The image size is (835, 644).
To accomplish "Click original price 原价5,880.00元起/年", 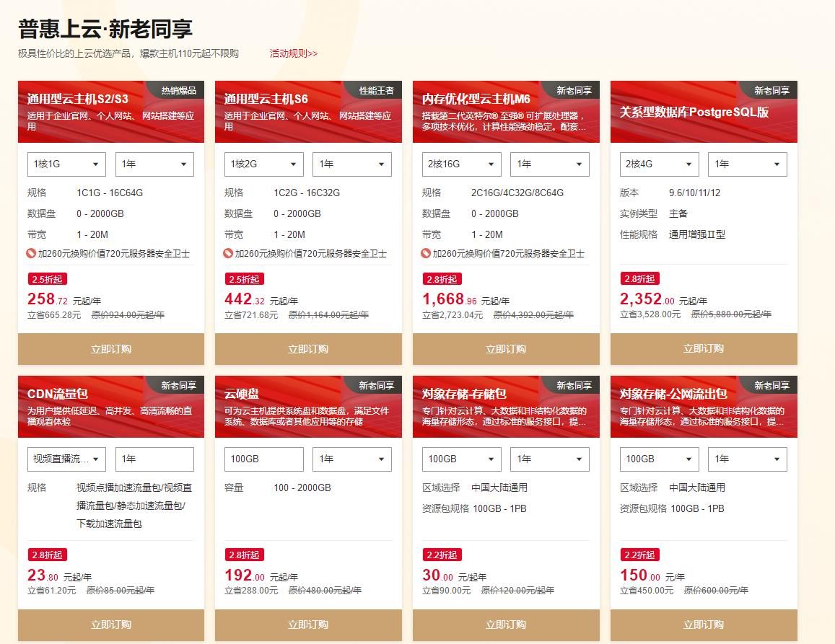I will (x=731, y=314).
